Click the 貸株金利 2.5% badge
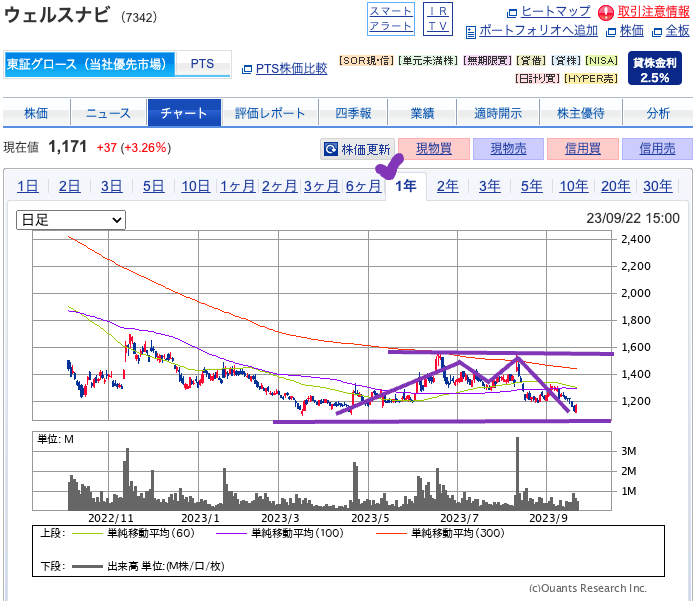 tap(655, 68)
